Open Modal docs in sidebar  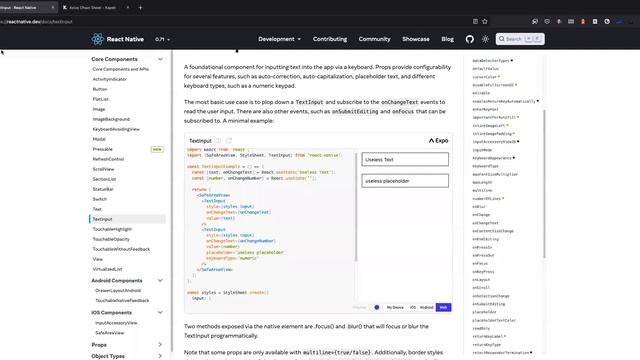99,139
